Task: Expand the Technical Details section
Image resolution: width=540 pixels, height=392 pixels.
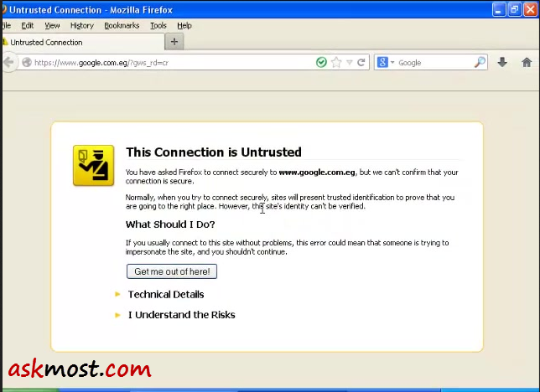Action: 166,295
